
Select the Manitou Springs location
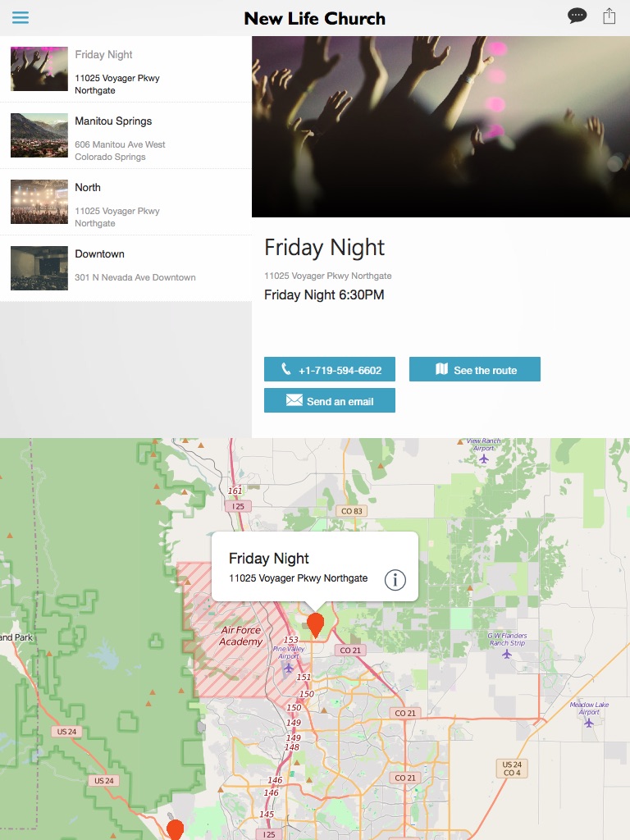pyautogui.click(x=126, y=135)
